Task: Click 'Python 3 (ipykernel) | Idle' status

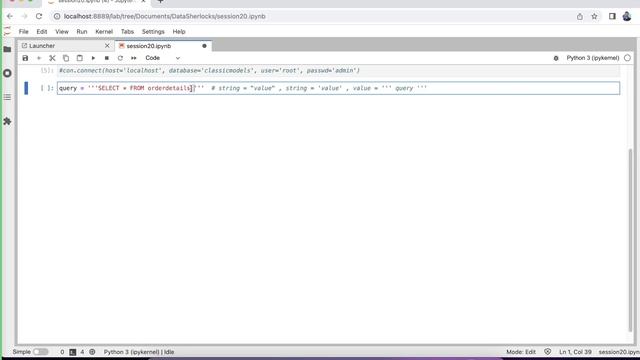Action: click(139, 351)
